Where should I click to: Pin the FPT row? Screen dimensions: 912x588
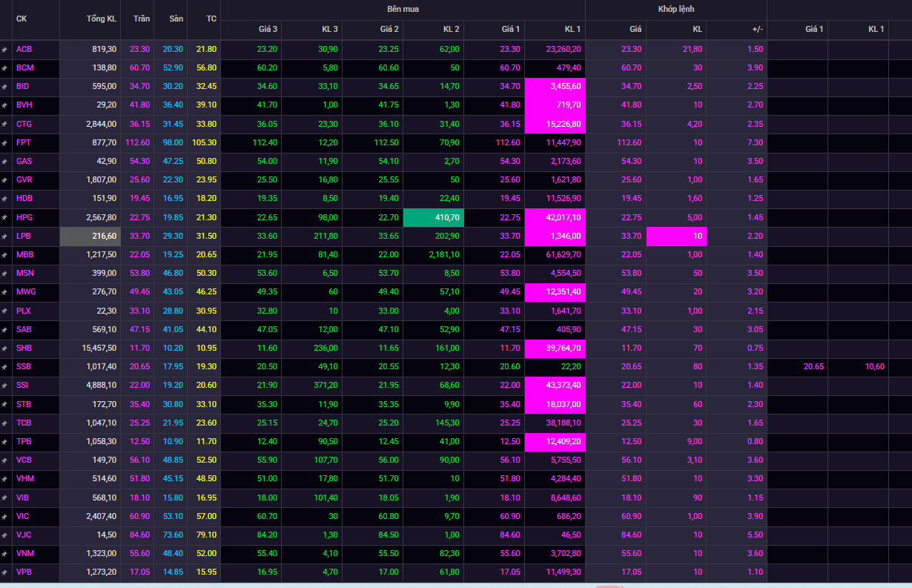tap(4, 143)
